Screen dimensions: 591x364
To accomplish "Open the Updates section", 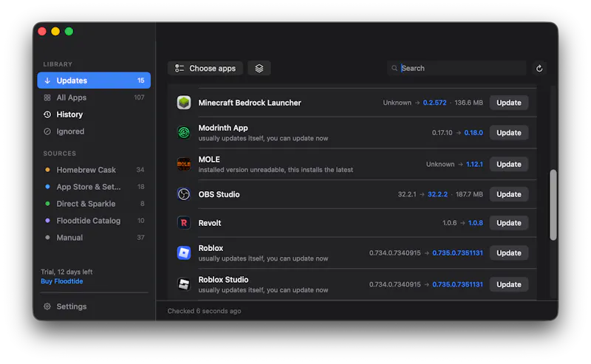I will coord(94,80).
